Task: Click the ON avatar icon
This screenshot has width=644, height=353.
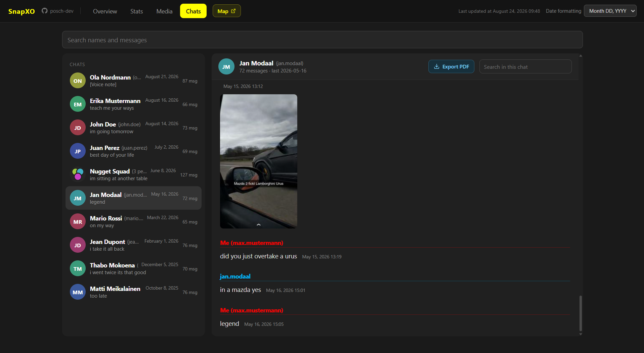Action: click(78, 81)
